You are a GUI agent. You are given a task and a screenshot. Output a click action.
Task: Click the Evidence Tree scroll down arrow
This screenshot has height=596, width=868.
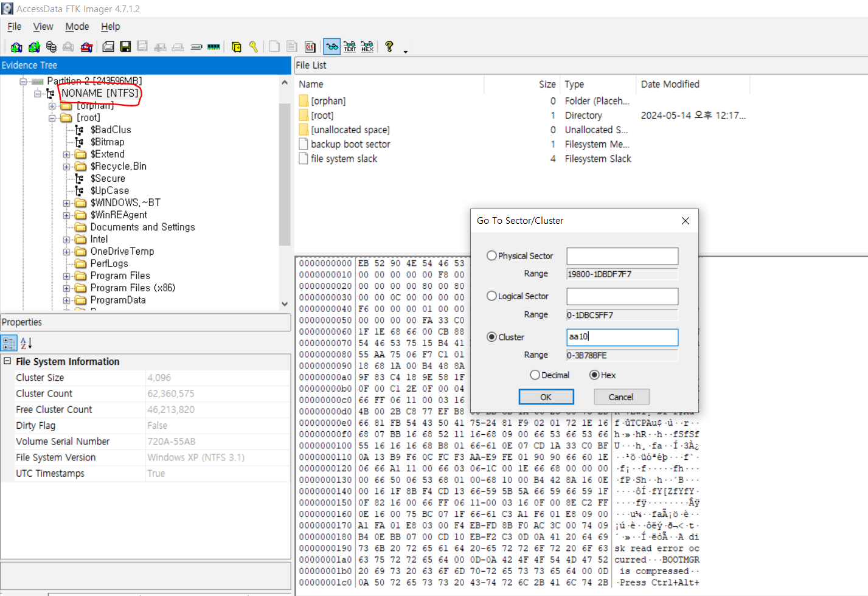[285, 303]
